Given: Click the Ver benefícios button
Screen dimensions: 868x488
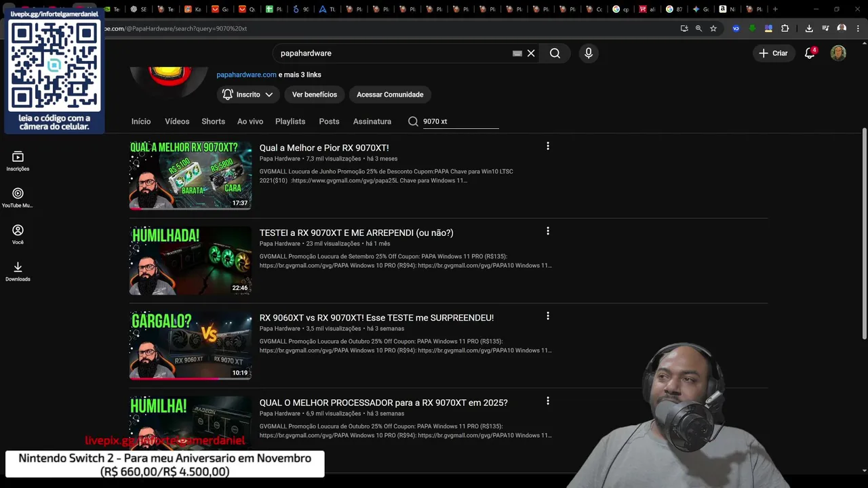Looking at the screenshot, I should point(315,95).
